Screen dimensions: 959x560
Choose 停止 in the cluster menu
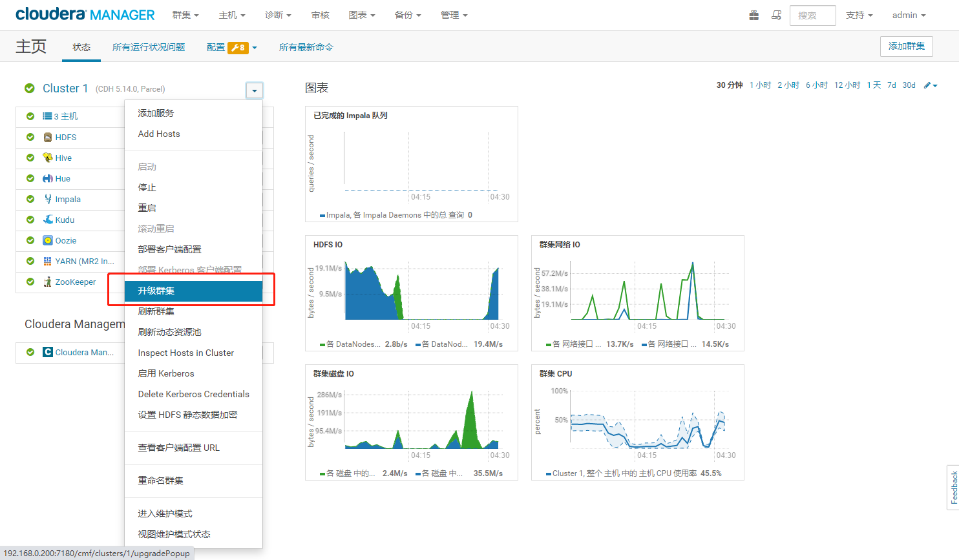[193, 187]
